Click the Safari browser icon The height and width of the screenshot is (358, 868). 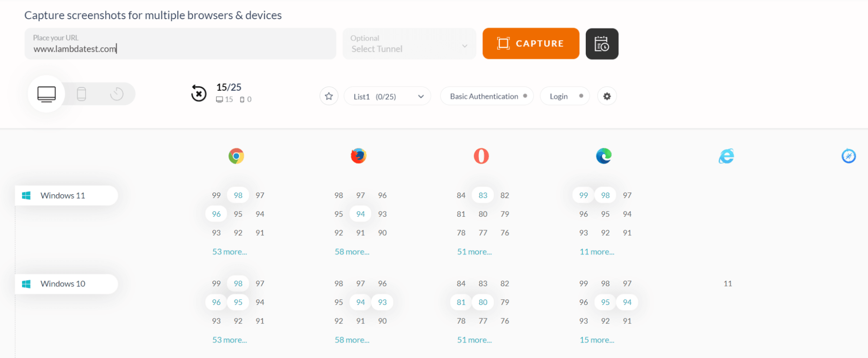(x=848, y=156)
